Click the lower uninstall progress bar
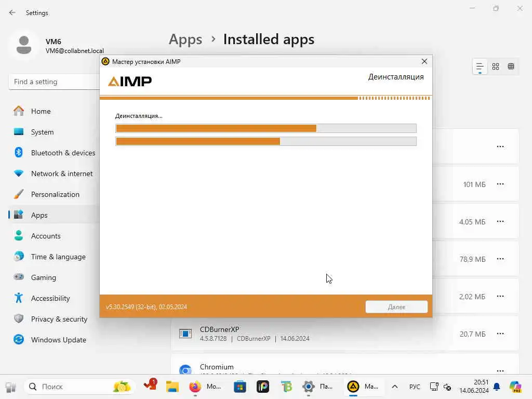Screen dimensions: 532x399 click(x=266, y=141)
